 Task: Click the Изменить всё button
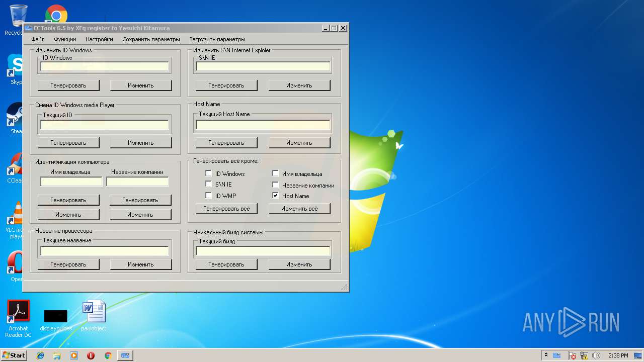click(x=299, y=209)
